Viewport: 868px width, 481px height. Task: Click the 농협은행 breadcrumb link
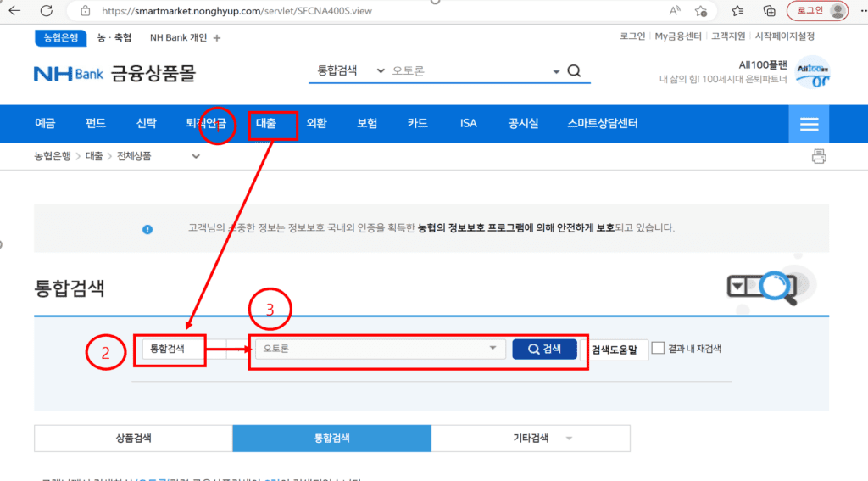click(x=53, y=156)
